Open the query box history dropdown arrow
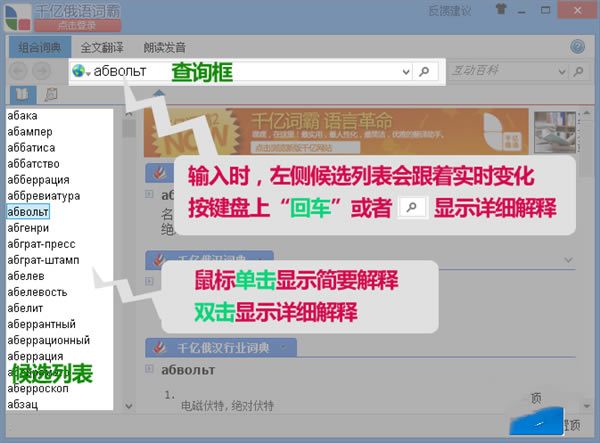The image size is (600, 443). (x=406, y=72)
